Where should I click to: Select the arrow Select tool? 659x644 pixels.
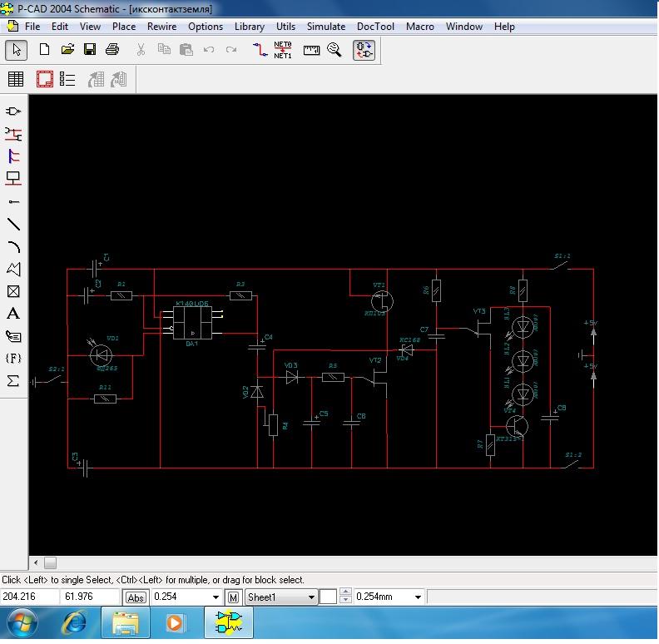[x=16, y=50]
